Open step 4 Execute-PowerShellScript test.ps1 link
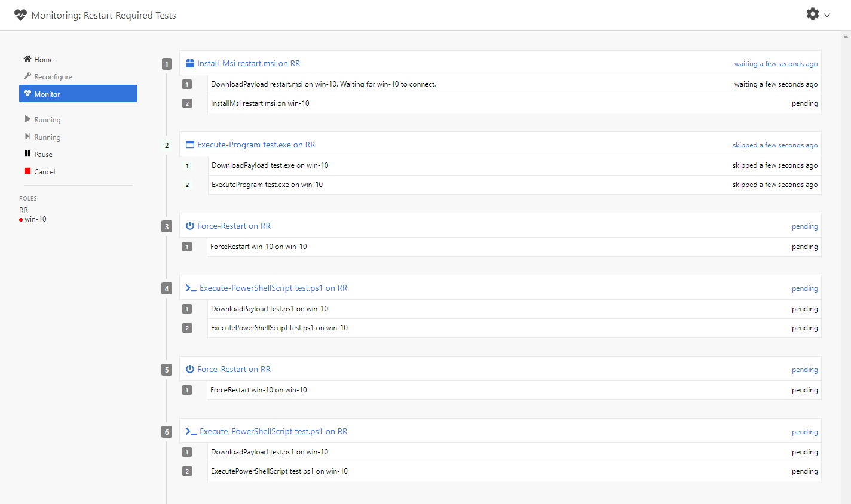Viewport: 851px width, 504px height. pyautogui.click(x=273, y=288)
